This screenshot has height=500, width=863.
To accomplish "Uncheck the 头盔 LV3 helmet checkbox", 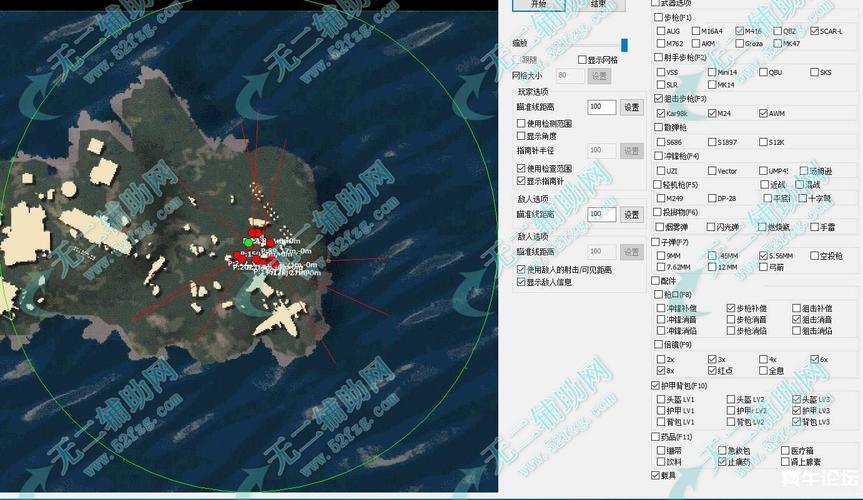I will pyautogui.click(x=796, y=399).
